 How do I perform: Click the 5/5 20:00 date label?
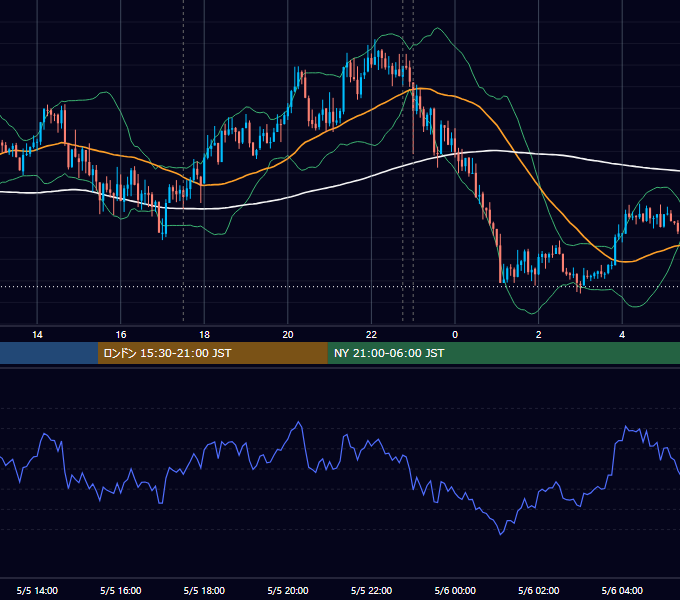point(288,590)
